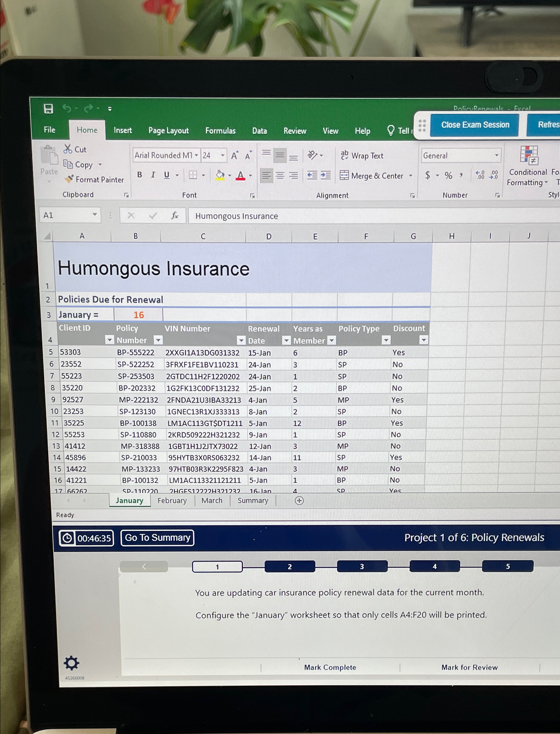Click the Go To Summary button

(157, 537)
